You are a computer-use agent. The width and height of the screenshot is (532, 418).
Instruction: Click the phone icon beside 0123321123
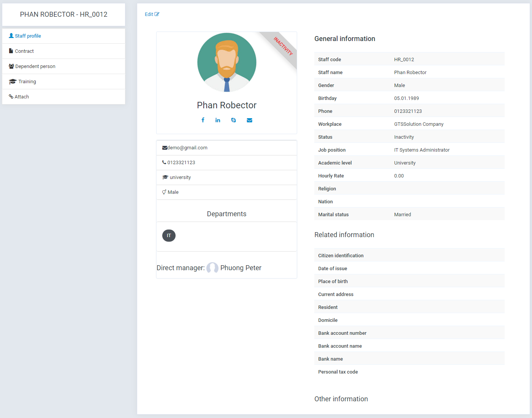point(165,162)
